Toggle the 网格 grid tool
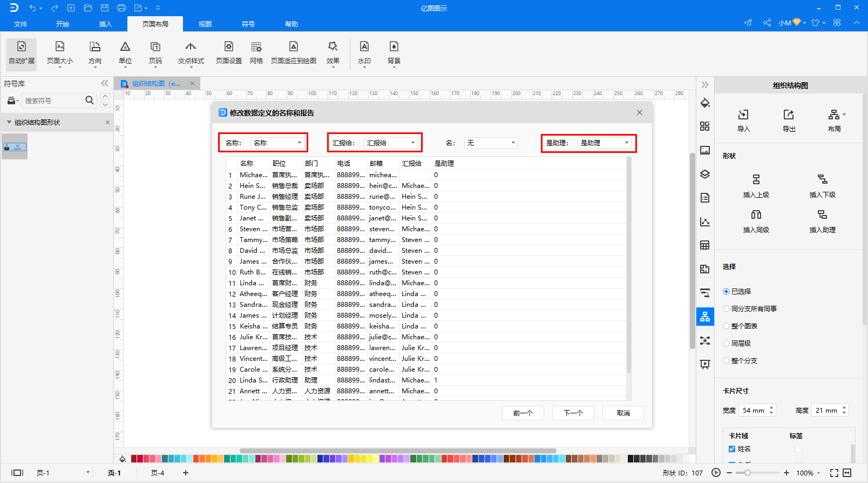The image size is (868, 483). pos(256,54)
